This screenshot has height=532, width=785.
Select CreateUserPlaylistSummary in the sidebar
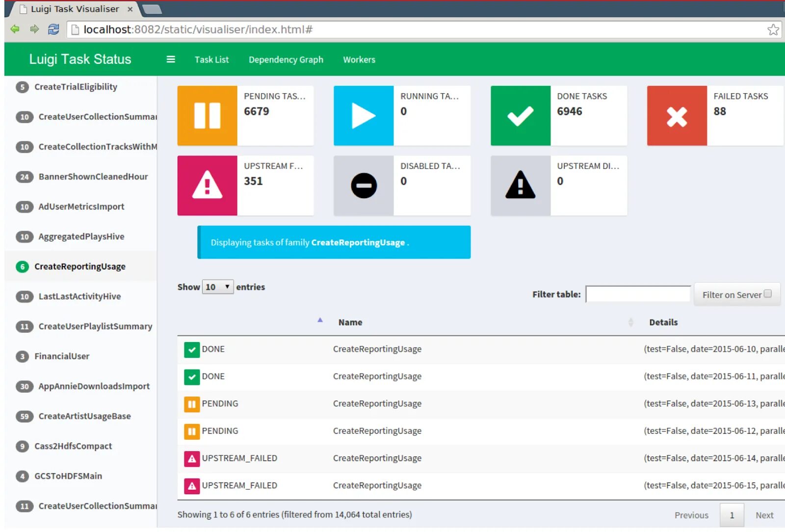95,326
